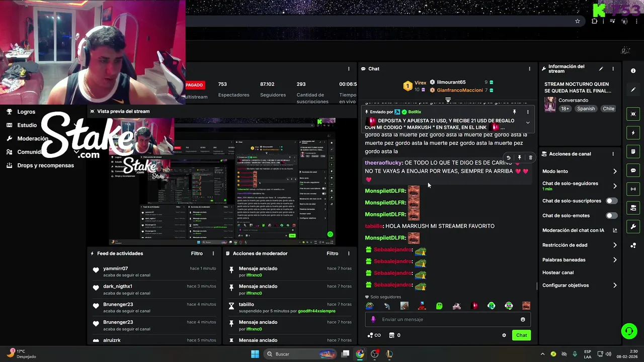The image size is (644, 362).
Task: Toggle Chat de solo-suscriptores switch
Action: (x=611, y=201)
